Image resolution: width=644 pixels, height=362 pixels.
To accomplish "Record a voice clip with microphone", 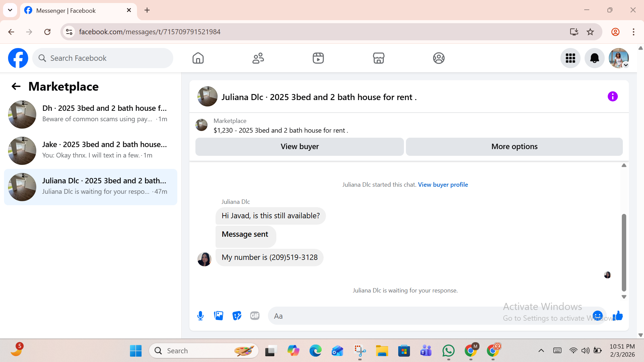I will (200, 316).
